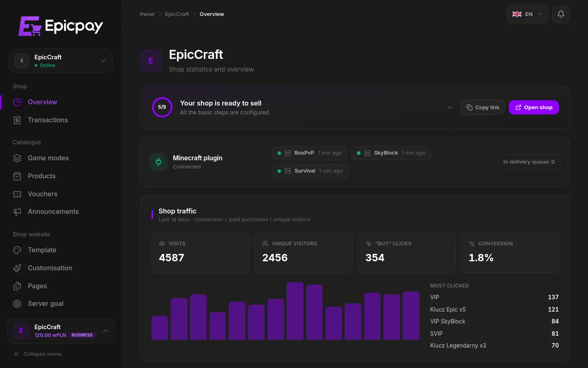Image resolution: width=588 pixels, height=368 pixels.
Task: Click the "Buy" Clicks stat card
Action: point(407,253)
